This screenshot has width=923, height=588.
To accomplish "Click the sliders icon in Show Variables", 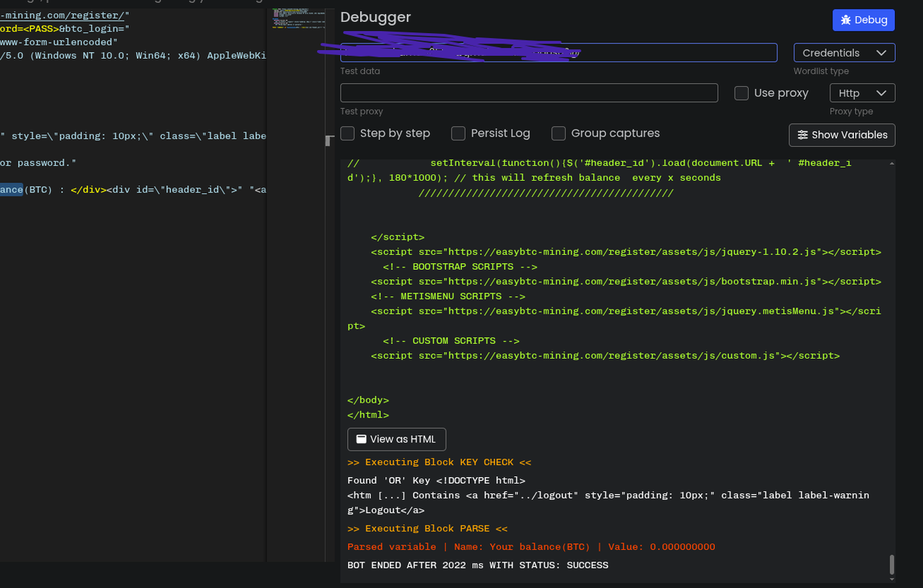I will [x=802, y=135].
